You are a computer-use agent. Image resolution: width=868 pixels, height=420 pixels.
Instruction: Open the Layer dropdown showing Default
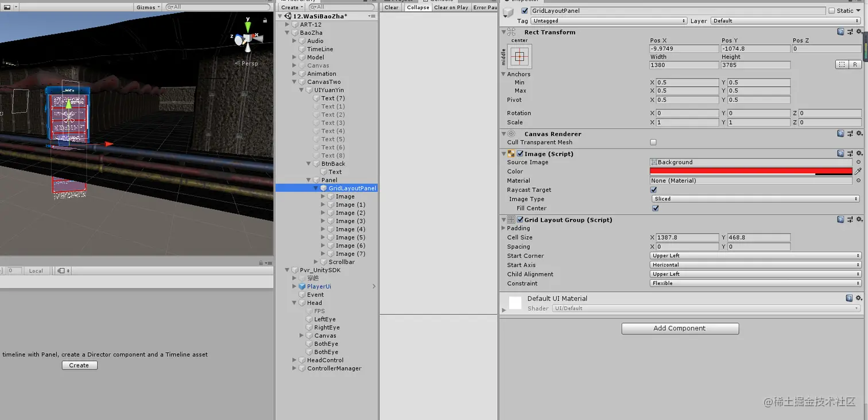pyautogui.click(x=786, y=21)
